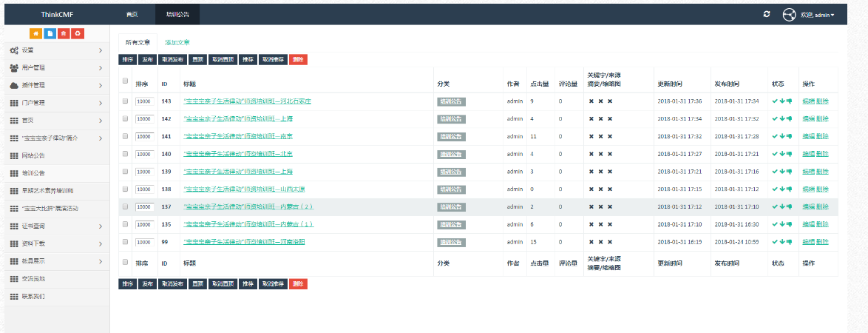Open the 河北石家庄 training article link

(247, 101)
